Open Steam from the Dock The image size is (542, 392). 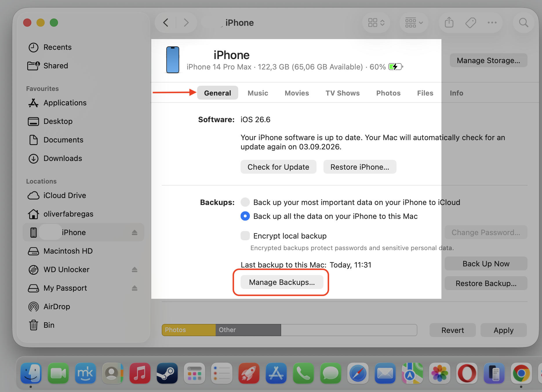(x=167, y=373)
